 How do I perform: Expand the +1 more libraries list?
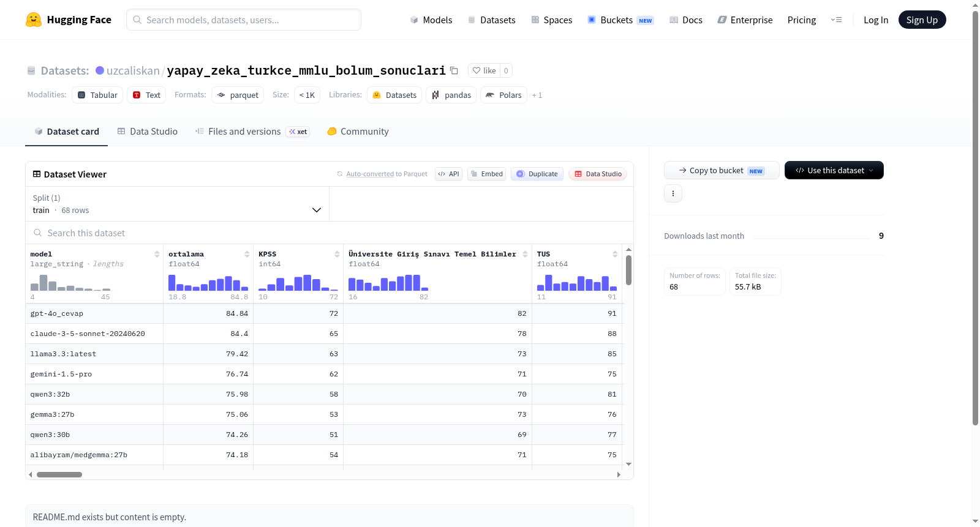[x=537, y=95]
